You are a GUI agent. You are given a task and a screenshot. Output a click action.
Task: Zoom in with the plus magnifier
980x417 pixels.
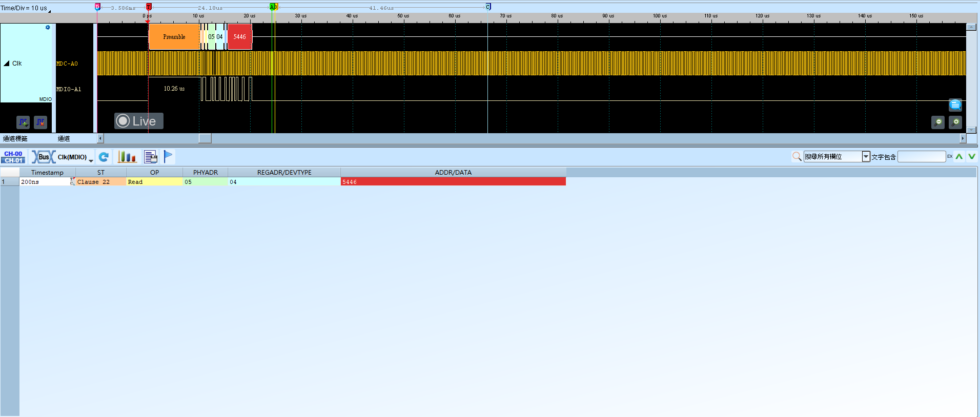[x=955, y=122]
